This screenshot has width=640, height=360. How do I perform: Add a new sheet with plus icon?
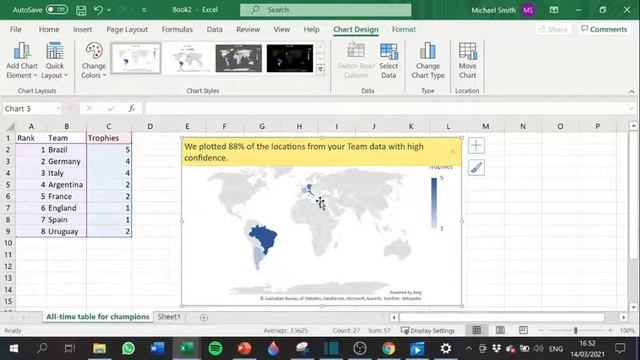click(204, 317)
